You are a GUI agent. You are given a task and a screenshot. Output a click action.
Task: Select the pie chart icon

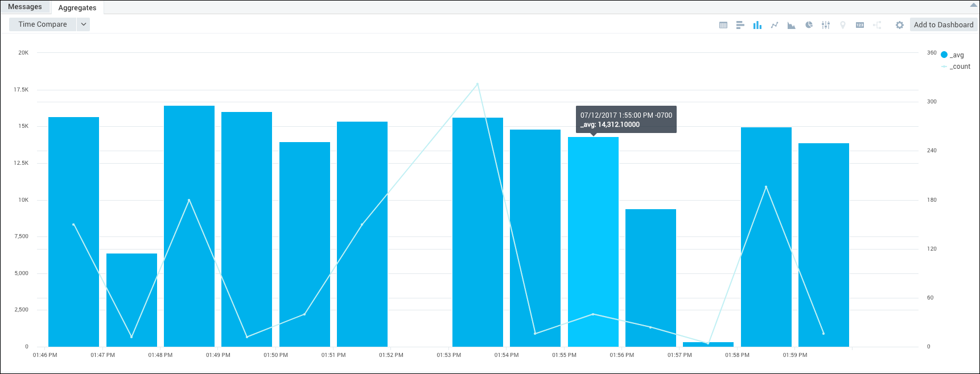click(809, 25)
